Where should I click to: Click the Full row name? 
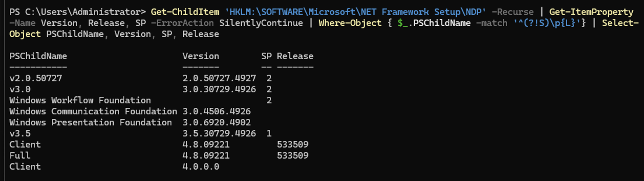click(20, 156)
